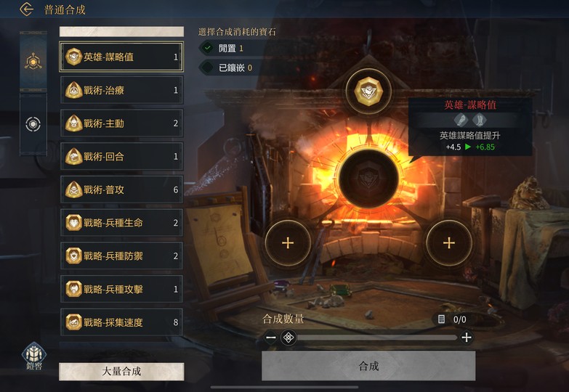Click the 大量合成 button
This screenshot has height=392, width=569.
(121, 372)
